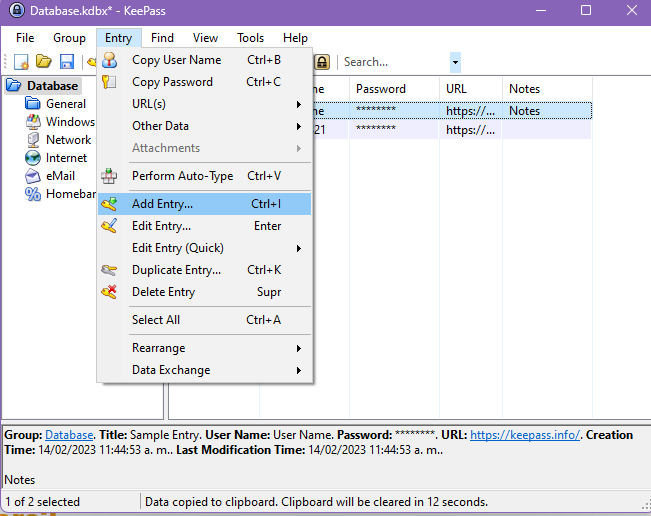Open the File menu
The width and height of the screenshot is (651, 516).
tap(25, 38)
